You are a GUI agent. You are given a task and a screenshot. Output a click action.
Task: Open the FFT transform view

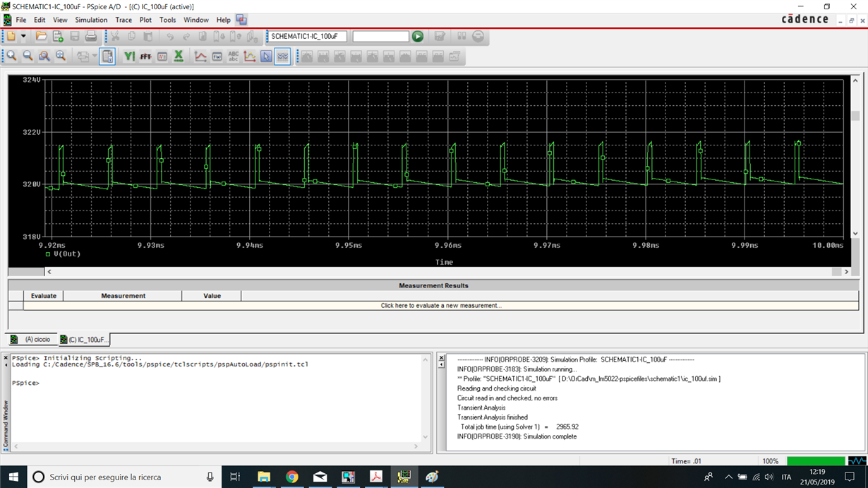pyautogui.click(x=146, y=56)
